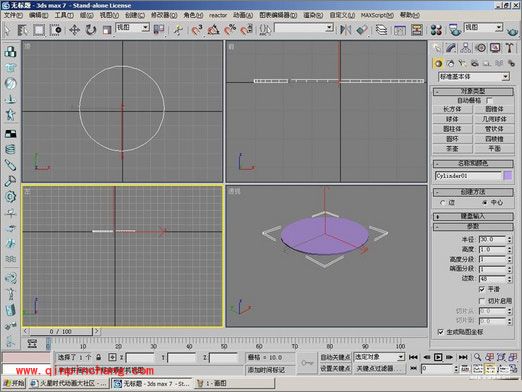The image size is (522, 392).
Task: Click the Mirror tool icon
Action: (x=346, y=30)
